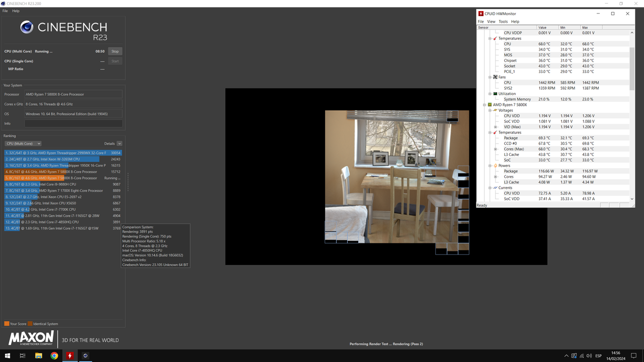Image resolution: width=644 pixels, height=362 pixels.
Task: Open the network status tray icon
Action: pyautogui.click(x=582, y=356)
